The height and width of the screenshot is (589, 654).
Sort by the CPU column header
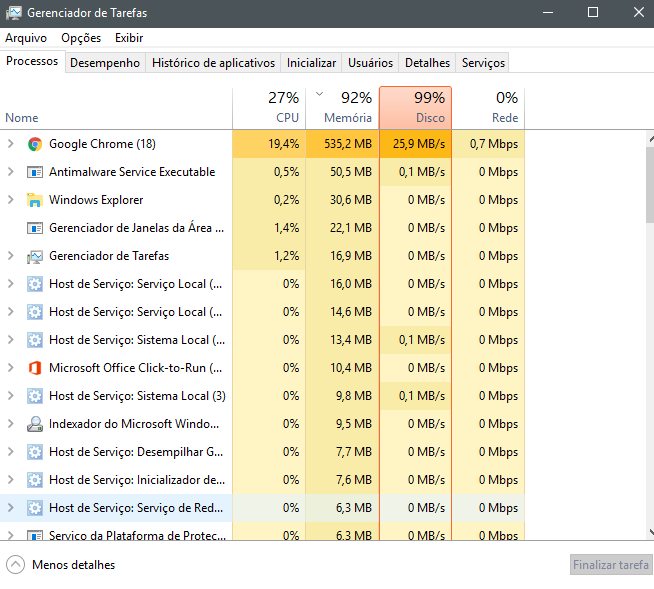[269, 108]
